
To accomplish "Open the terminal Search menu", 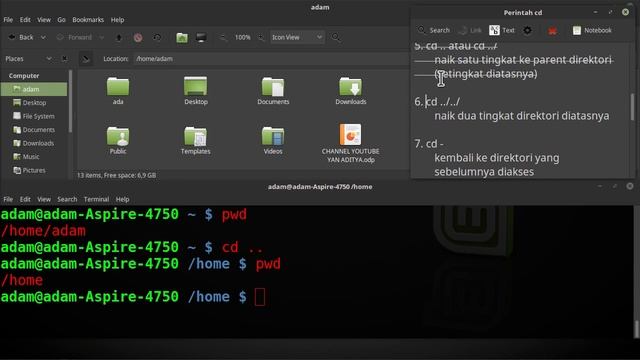I will 67,199.
